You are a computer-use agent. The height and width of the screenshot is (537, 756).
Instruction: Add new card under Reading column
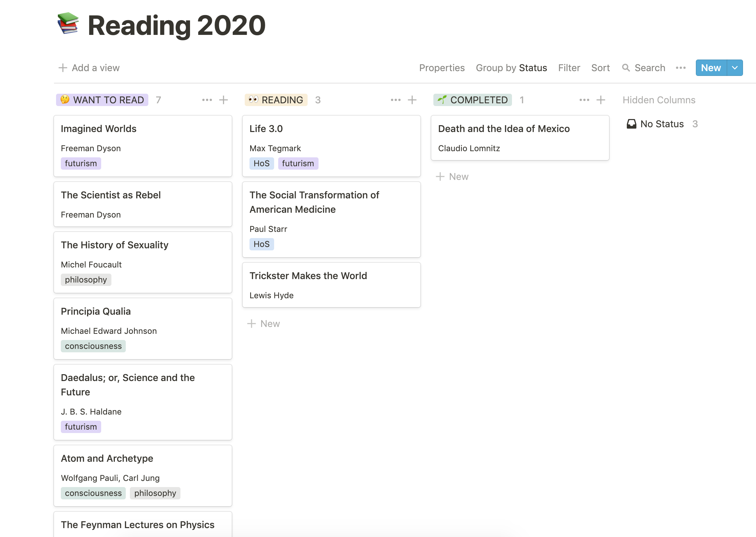[264, 324]
